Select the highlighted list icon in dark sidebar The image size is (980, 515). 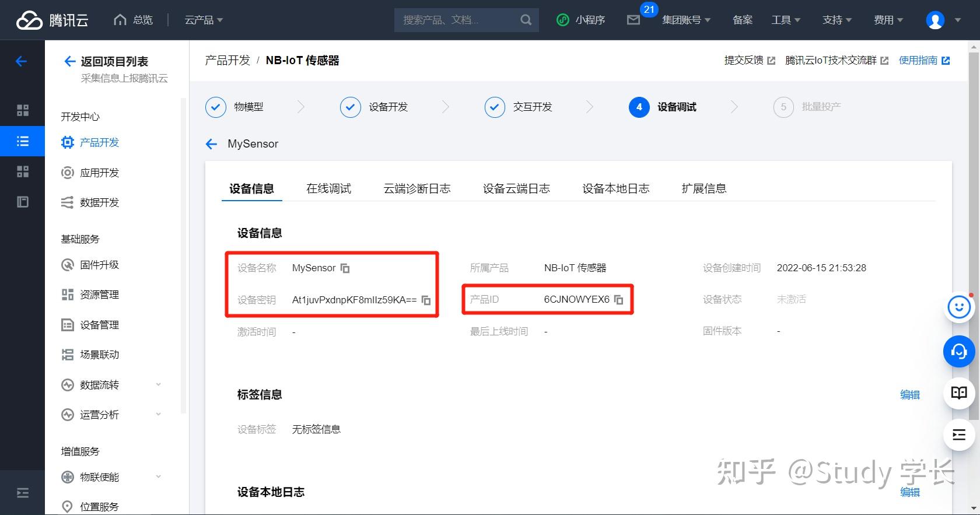(22, 141)
